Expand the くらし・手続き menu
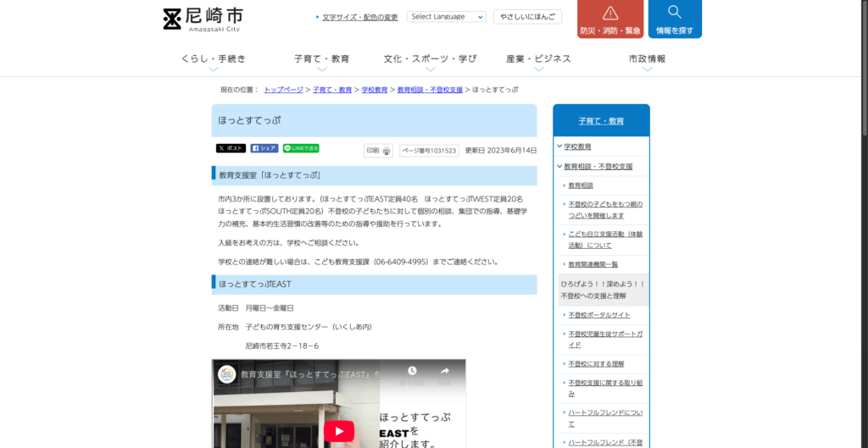The width and height of the screenshot is (868, 448). point(214,62)
